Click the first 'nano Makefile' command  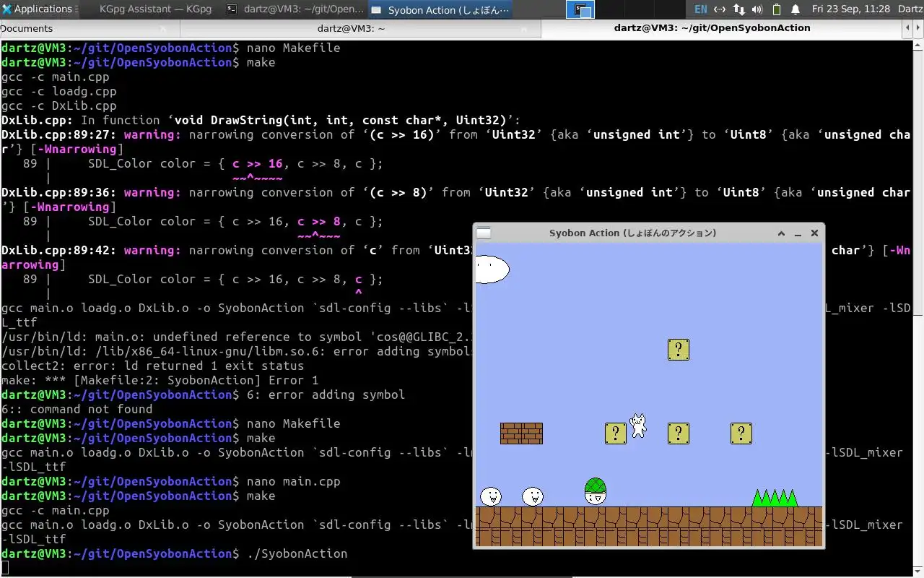point(293,48)
